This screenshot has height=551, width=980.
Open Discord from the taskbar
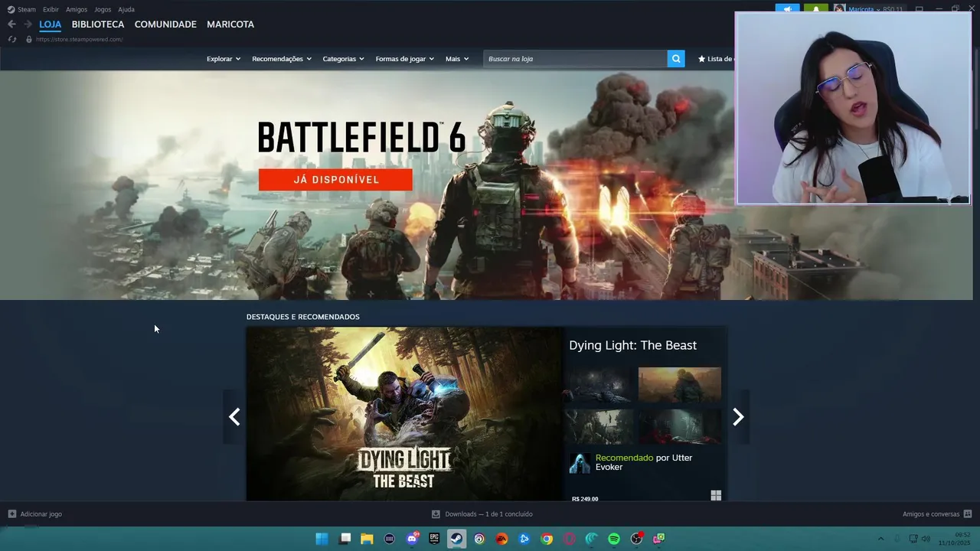pos(412,539)
